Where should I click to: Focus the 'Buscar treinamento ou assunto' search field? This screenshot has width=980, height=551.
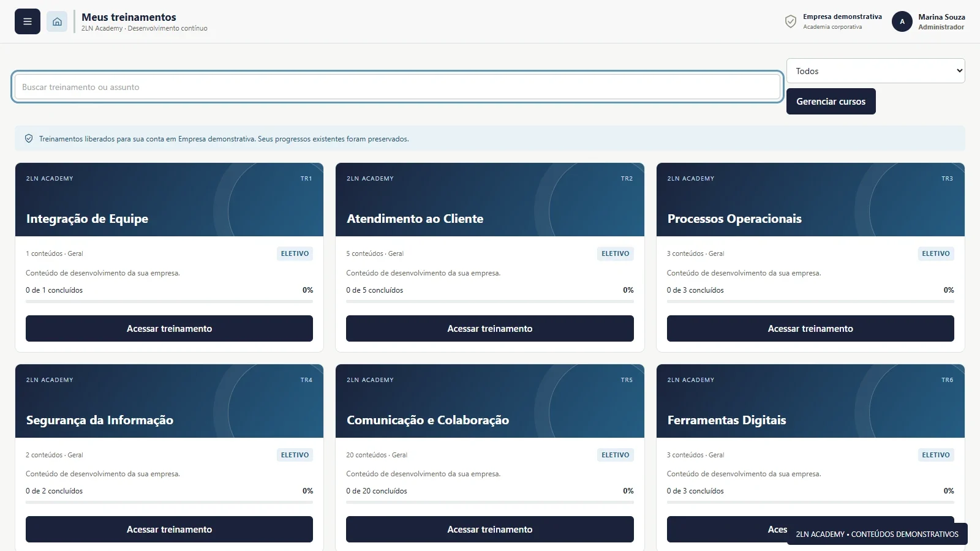(398, 87)
